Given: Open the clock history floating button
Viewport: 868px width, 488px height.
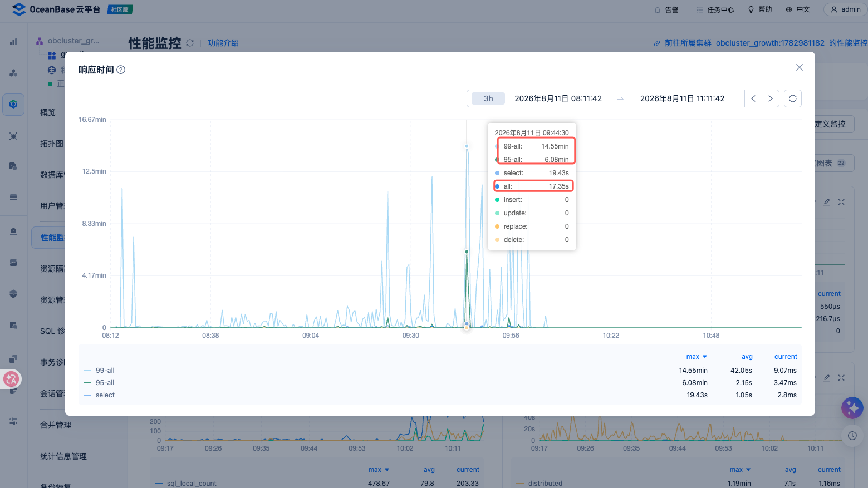Looking at the screenshot, I should pos(852,436).
